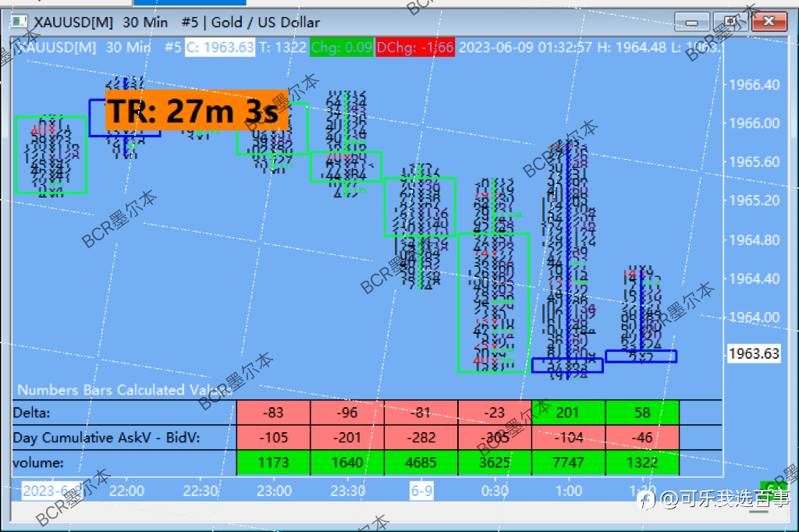This screenshot has height=532, width=799.
Task: Click the Delta -96 cell
Action: (347, 412)
